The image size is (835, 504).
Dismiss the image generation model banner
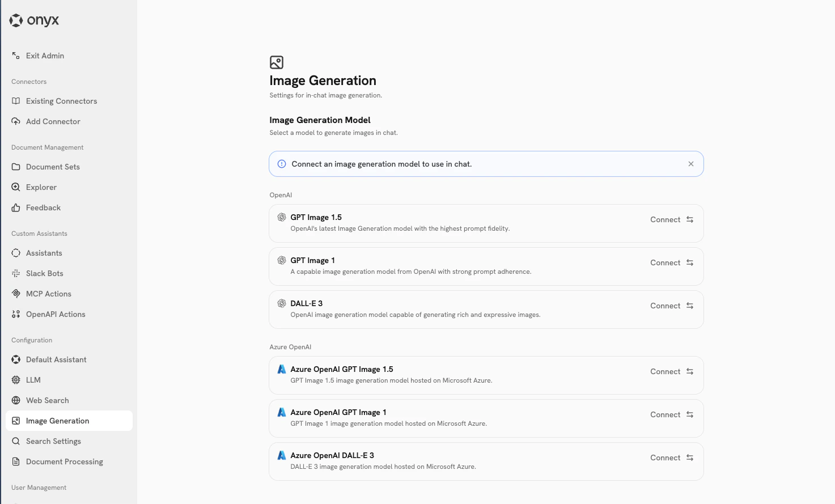click(x=691, y=164)
